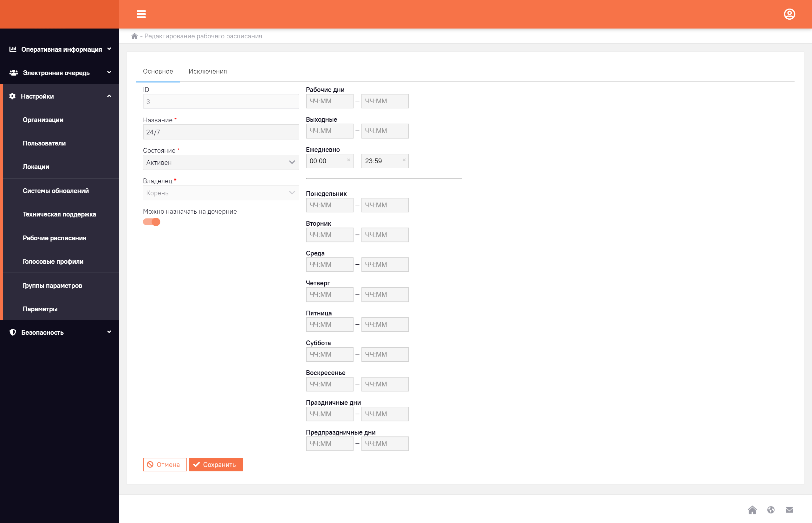Viewport: 812px width, 523px height.
Task: Open Рабочие расписания in the sidebar
Action: click(x=54, y=238)
